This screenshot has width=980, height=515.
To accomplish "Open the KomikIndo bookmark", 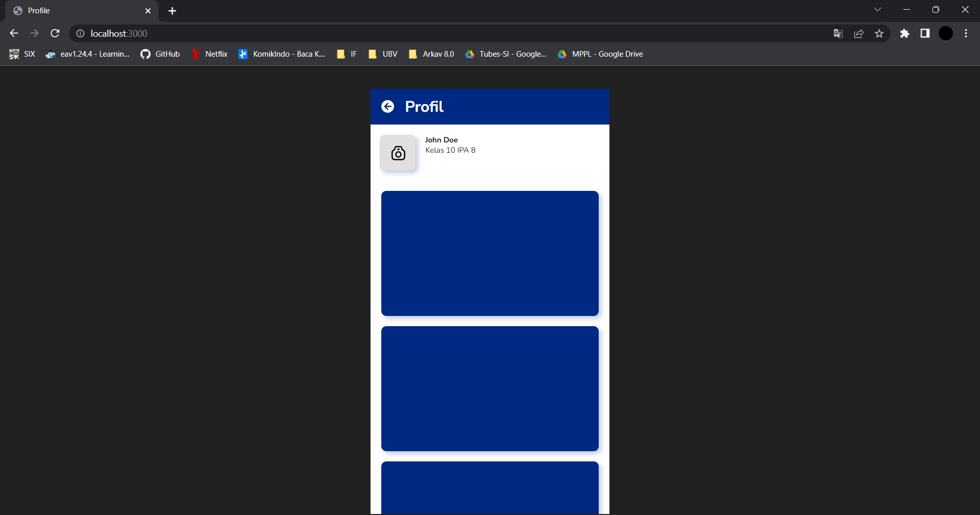I will point(282,54).
